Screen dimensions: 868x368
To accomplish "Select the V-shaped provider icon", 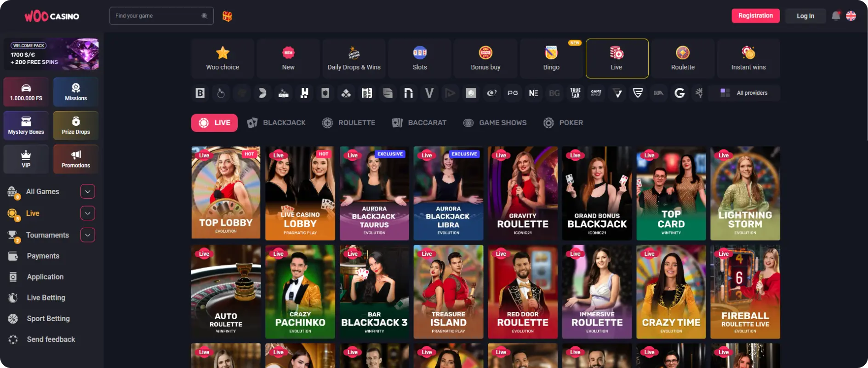I will (429, 93).
